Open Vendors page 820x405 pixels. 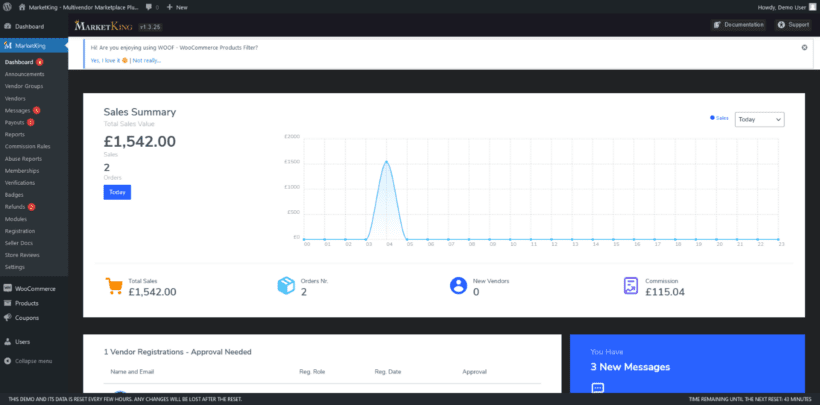(x=15, y=98)
